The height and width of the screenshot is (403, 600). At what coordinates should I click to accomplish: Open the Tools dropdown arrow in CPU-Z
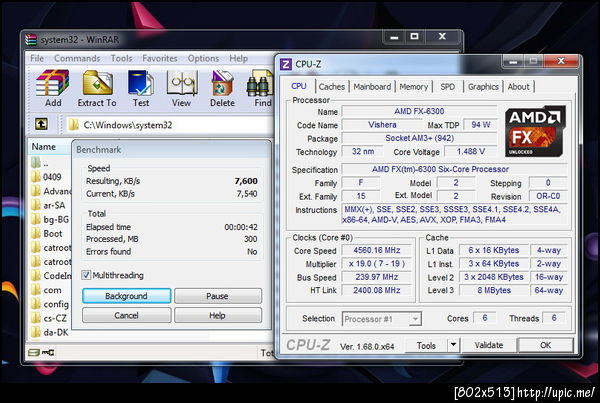pyautogui.click(x=453, y=345)
